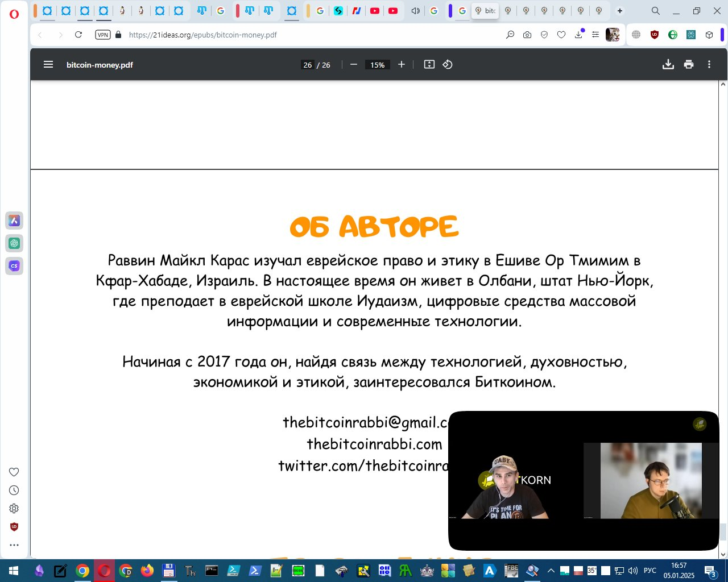The width and height of the screenshot is (728, 582).
Task: Click the thebitcoinrabbi@gmail email link
Action: tap(366, 422)
